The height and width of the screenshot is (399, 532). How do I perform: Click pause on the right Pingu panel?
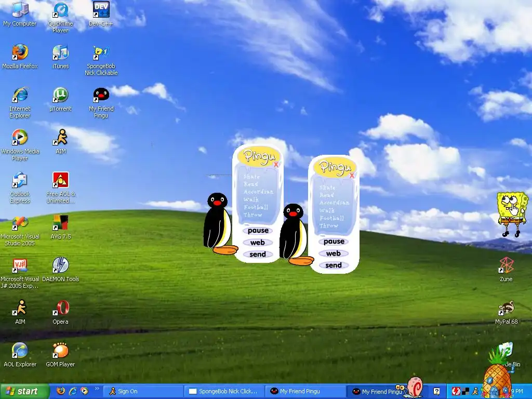click(334, 242)
